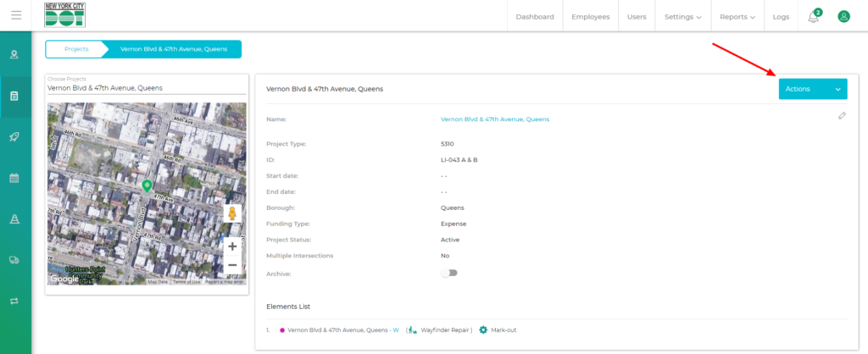Zoom in on the map
The image size is (868, 354).
(232, 246)
